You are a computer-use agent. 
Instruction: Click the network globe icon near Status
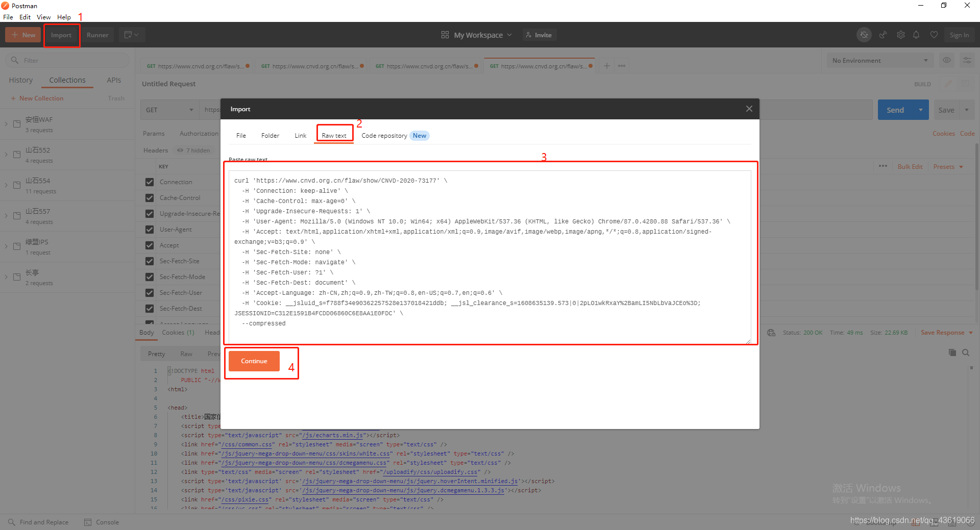tap(771, 333)
